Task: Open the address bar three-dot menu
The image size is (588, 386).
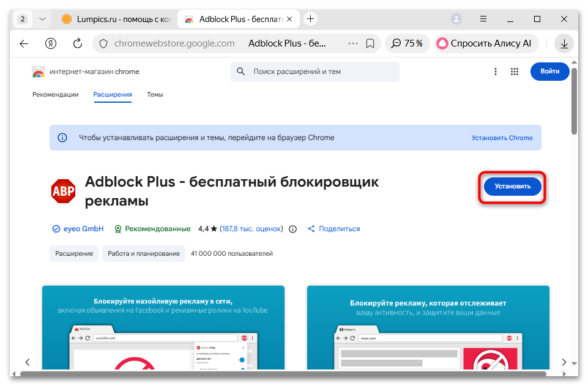Action: pos(353,43)
